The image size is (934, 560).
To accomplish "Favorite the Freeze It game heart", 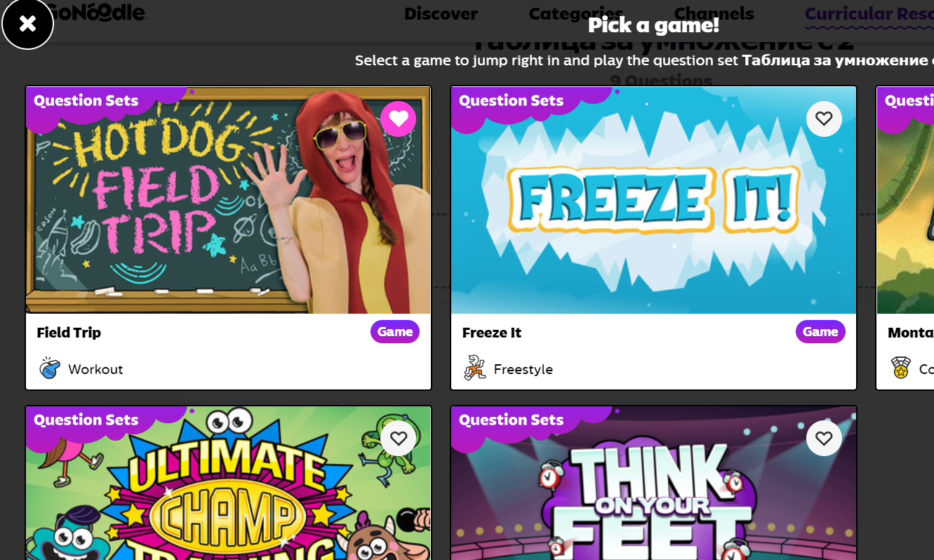I will point(824,119).
